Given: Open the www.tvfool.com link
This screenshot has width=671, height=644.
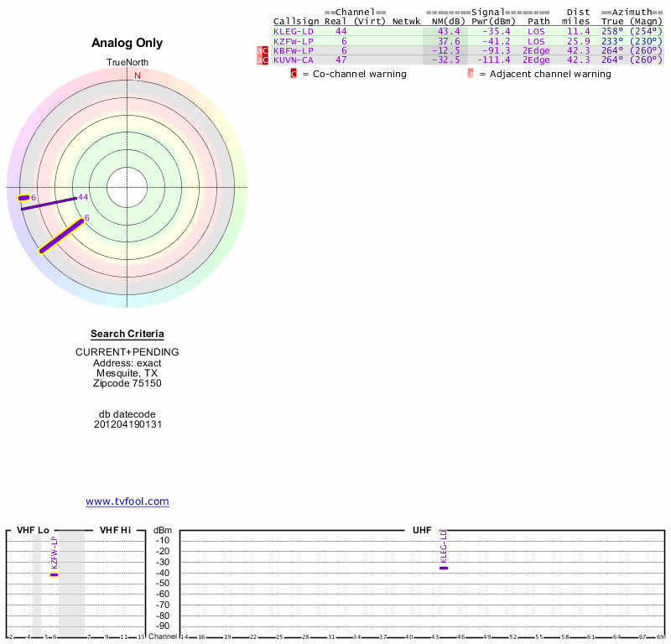Looking at the screenshot, I should [x=127, y=501].
